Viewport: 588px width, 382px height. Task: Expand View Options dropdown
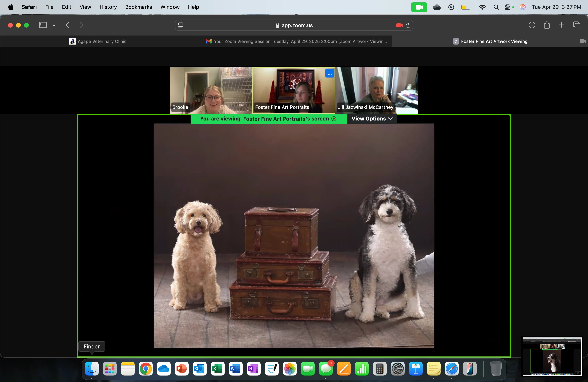[372, 119]
